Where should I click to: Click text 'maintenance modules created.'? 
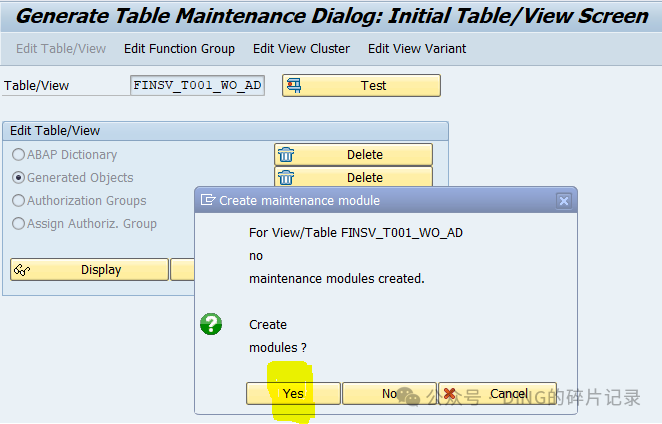(x=337, y=279)
